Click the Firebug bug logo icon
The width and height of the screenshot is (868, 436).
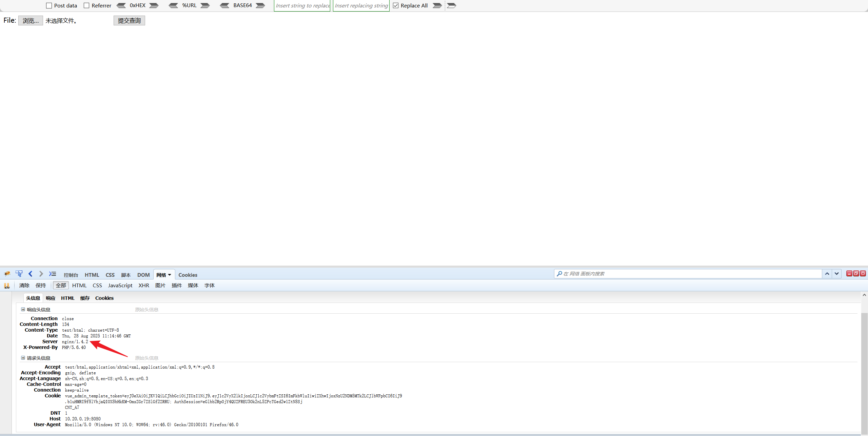coord(7,274)
